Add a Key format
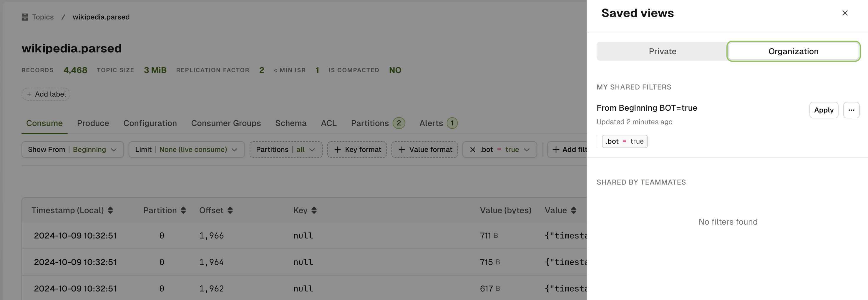The image size is (868, 300). (357, 149)
